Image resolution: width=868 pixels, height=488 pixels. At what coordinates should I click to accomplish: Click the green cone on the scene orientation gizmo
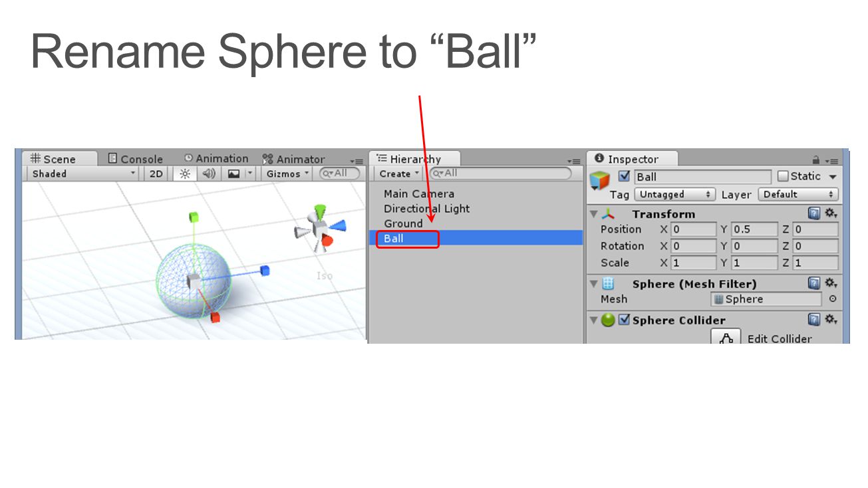pyautogui.click(x=320, y=211)
